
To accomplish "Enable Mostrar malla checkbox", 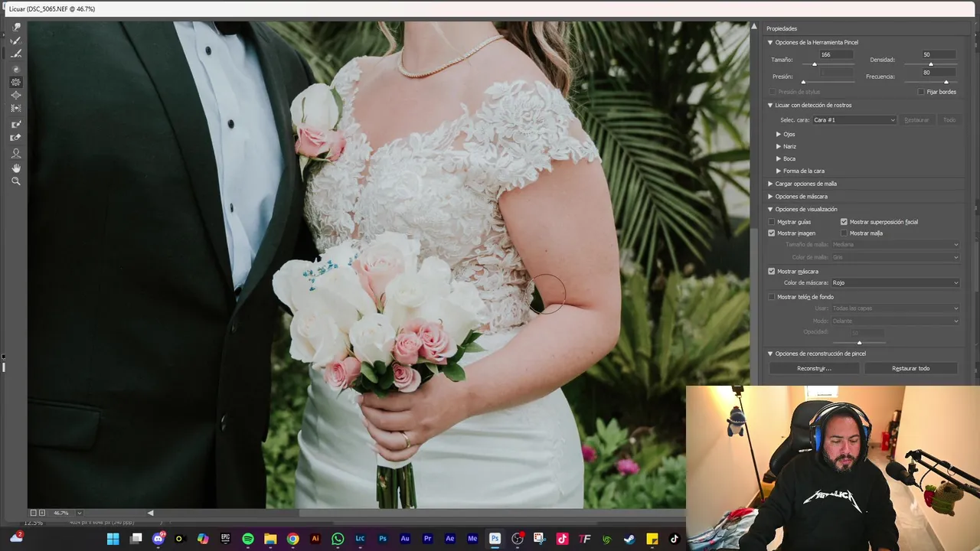I will tap(844, 233).
